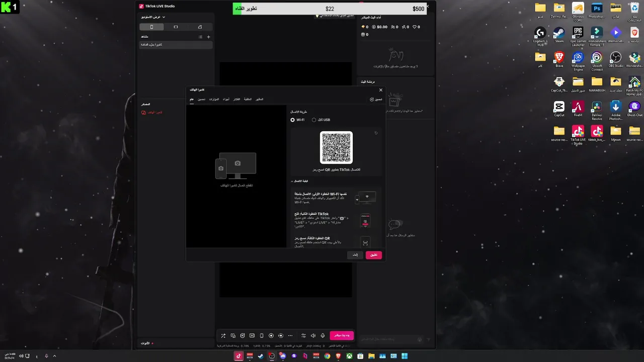Click the microphone icon in system tray
644x362 pixels.
pyautogui.click(x=46, y=356)
